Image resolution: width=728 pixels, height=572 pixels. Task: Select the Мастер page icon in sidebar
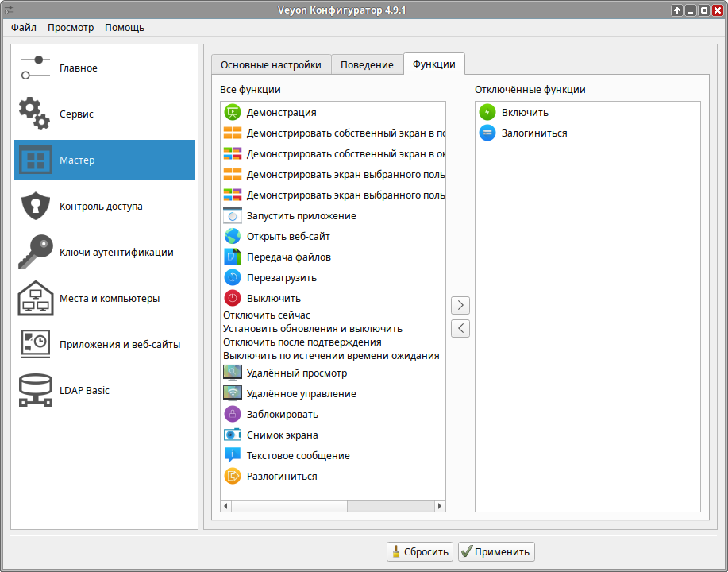[35, 160]
